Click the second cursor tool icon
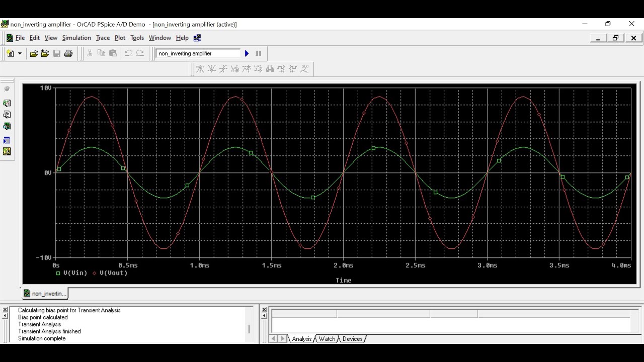Image resolution: width=644 pixels, height=362 pixels. point(212,69)
